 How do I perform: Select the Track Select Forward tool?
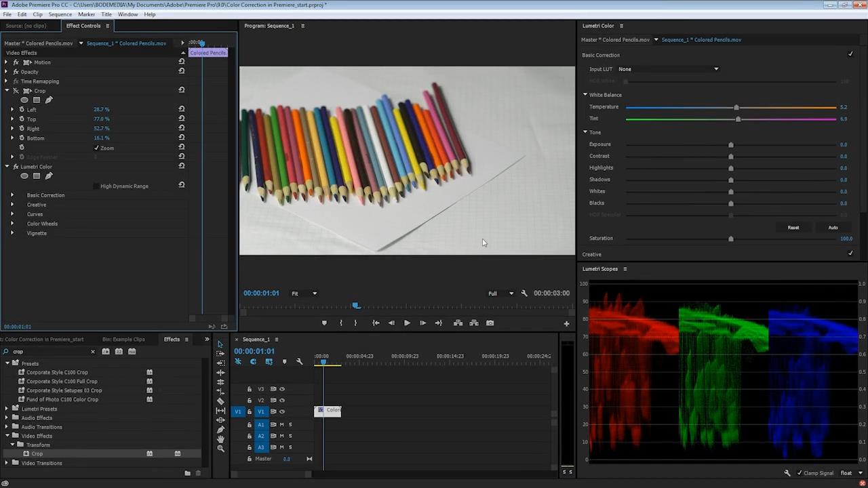(220, 354)
